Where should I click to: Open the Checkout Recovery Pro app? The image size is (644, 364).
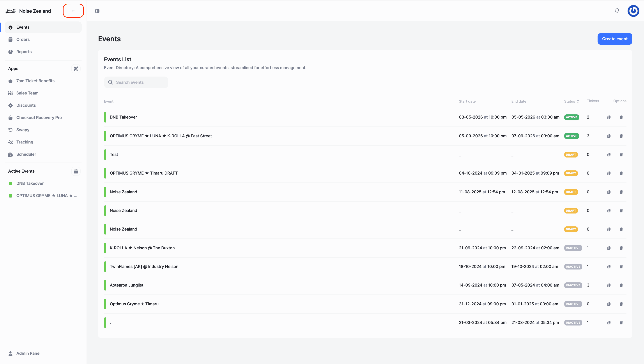[39, 117]
